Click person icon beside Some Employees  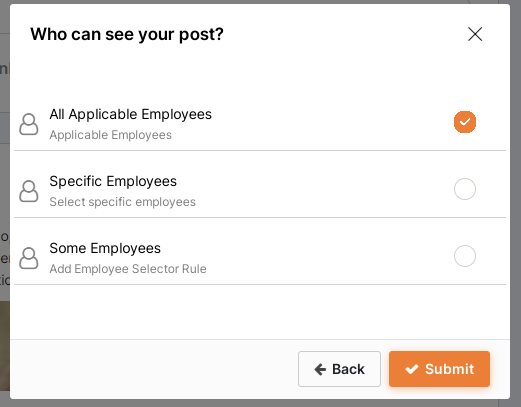29,258
